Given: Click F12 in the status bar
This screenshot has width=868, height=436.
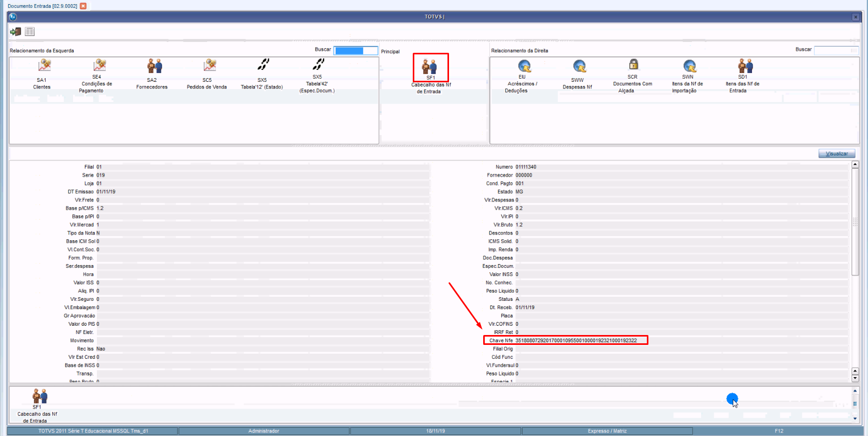Looking at the screenshot, I should click(x=779, y=431).
